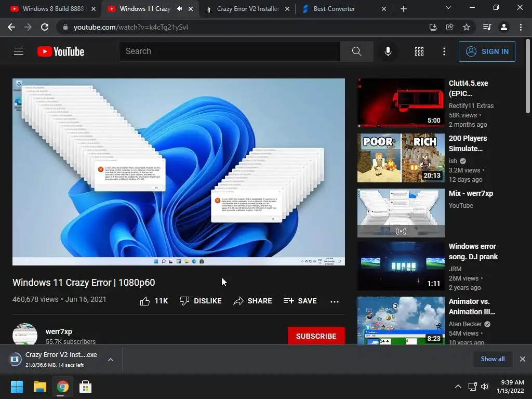532x399 pixels.
Task: Open the werr7xp channel avatar
Action: tap(25, 334)
